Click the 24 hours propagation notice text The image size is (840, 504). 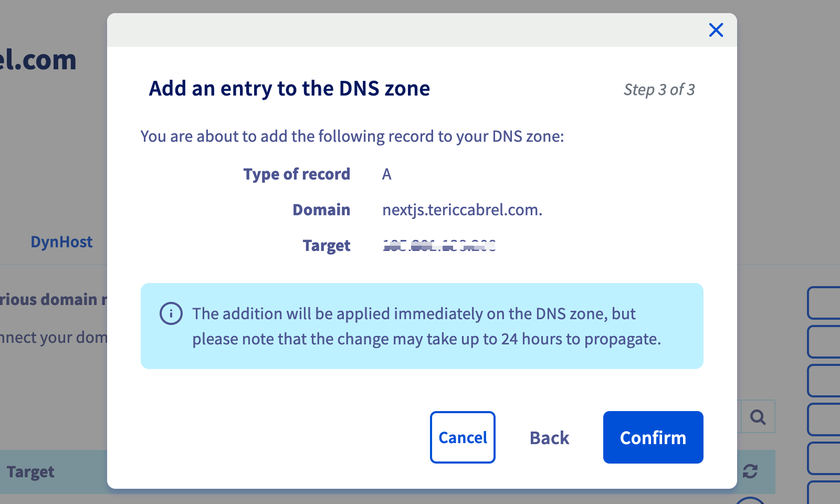[x=426, y=326]
